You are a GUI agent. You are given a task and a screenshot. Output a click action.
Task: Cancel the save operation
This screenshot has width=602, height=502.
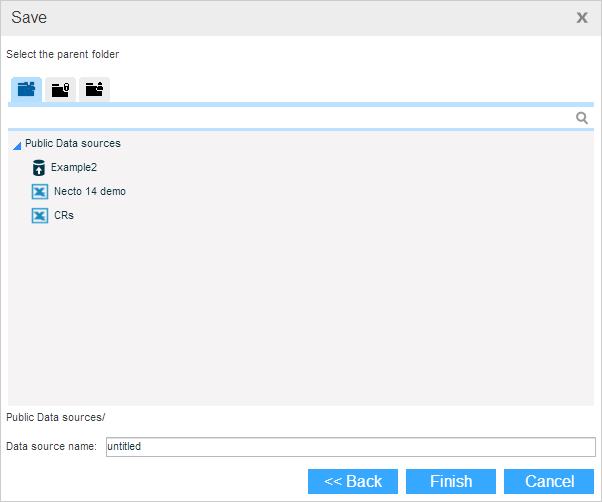[x=549, y=481]
